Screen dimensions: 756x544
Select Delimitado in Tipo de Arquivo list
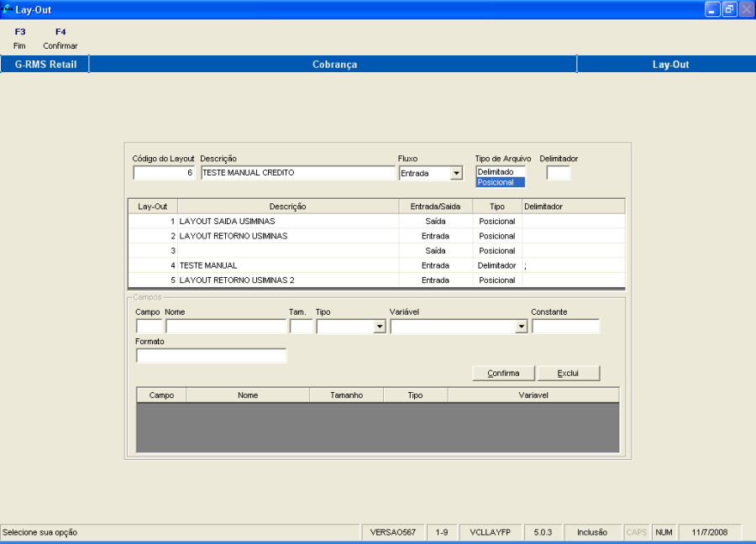(500, 171)
